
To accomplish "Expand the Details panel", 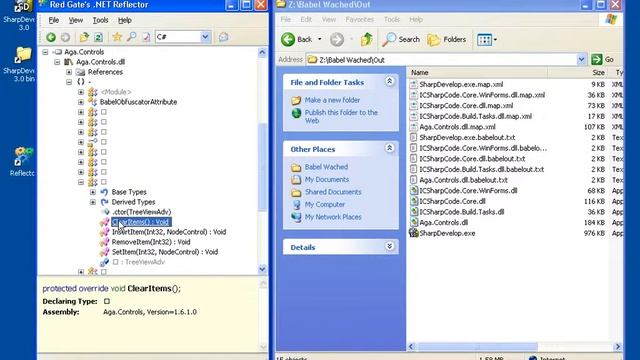I will (x=389, y=246).
